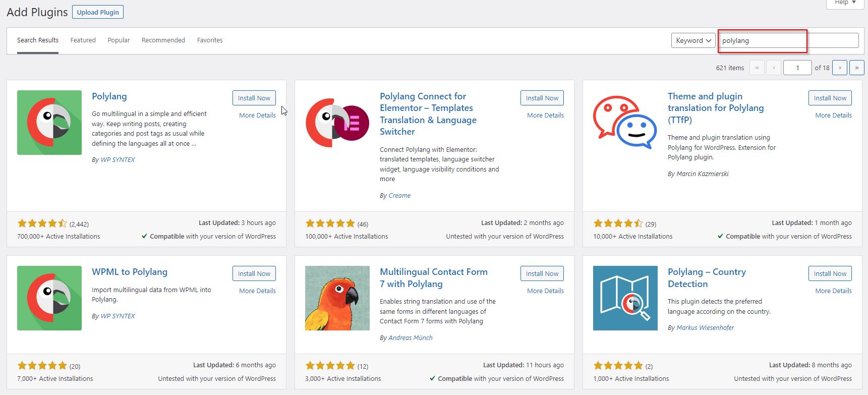Click the Polylang Country Detection map icon

coord(625,298)
